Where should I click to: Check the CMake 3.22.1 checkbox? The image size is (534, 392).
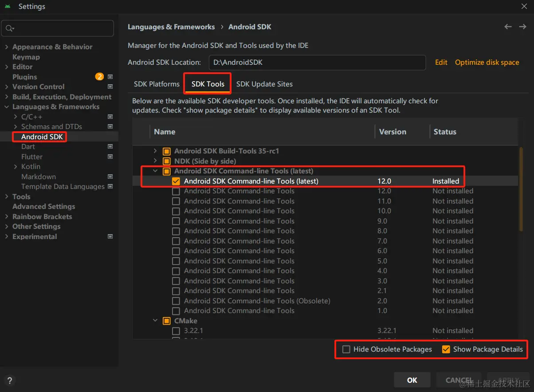176,331
